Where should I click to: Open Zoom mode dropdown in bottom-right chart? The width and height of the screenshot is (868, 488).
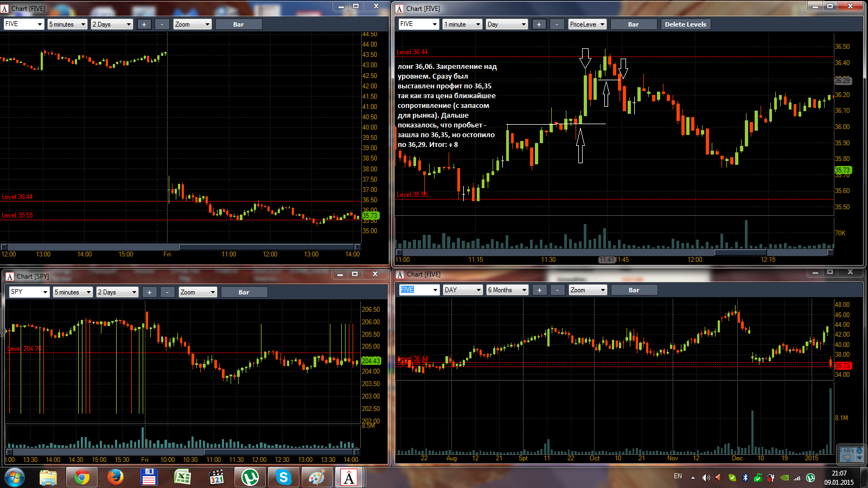point(588,290)
